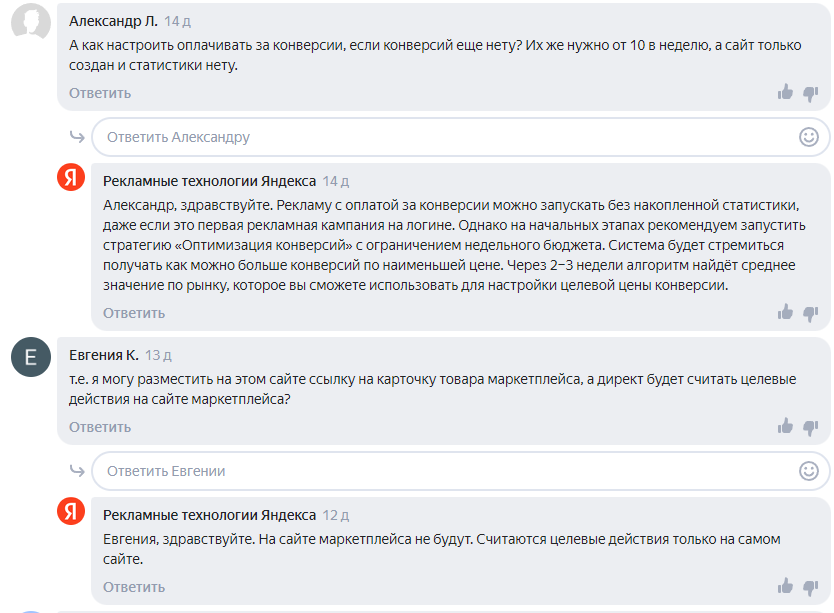Image resolution: width=834 pixels, height=613 pixels.
Task: Focus the 'Ответить Александру' input field
Action: pos(440,137)
